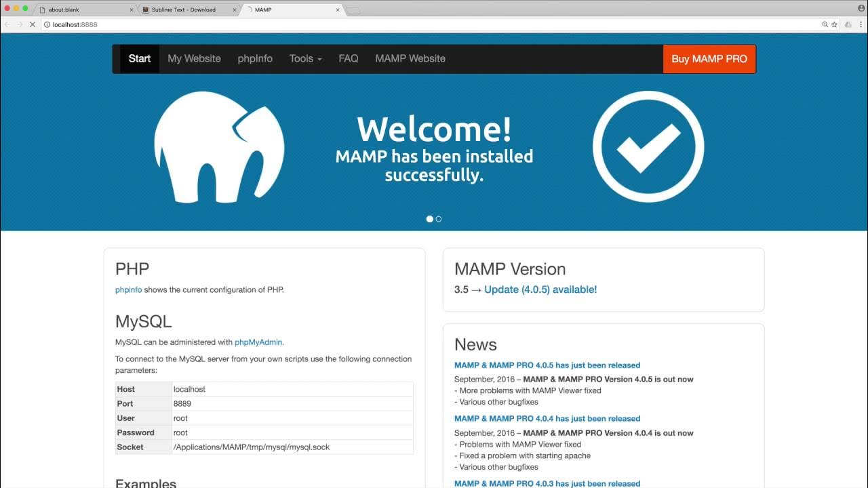Open phpInfo in the navbar
Image resolution: width=868 pixels, height=488 pixels.
tap(255, 58)
